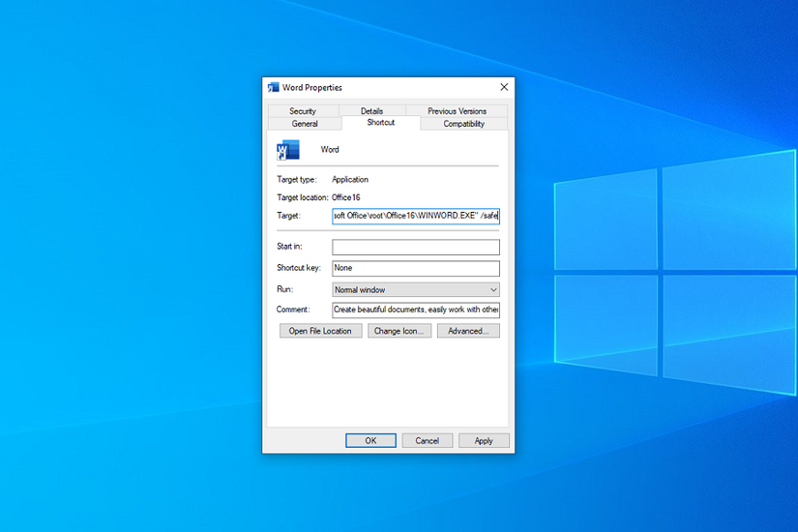Viewport: 798px width, 532px height.
Task: Click into the Comment text field
Action: [415, 310]
